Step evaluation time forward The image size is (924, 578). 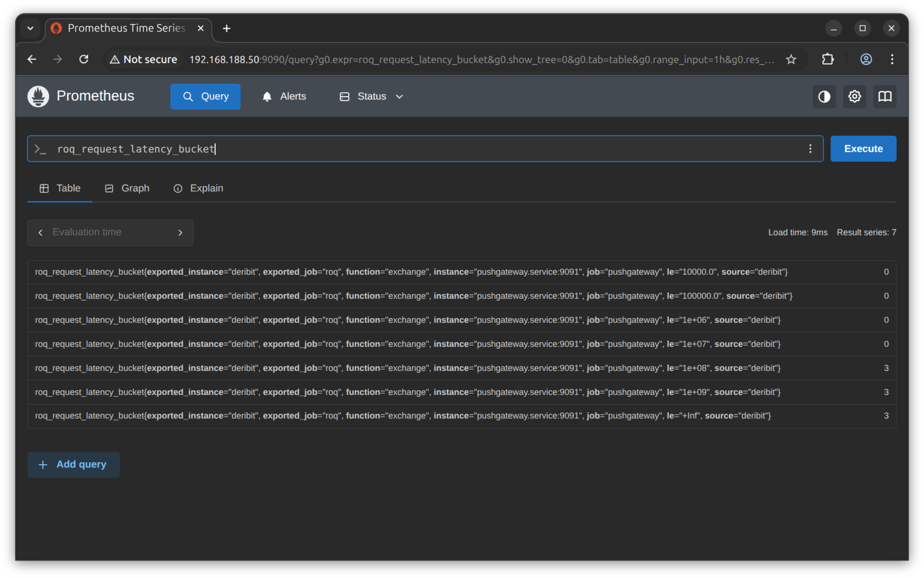(180, 232)
